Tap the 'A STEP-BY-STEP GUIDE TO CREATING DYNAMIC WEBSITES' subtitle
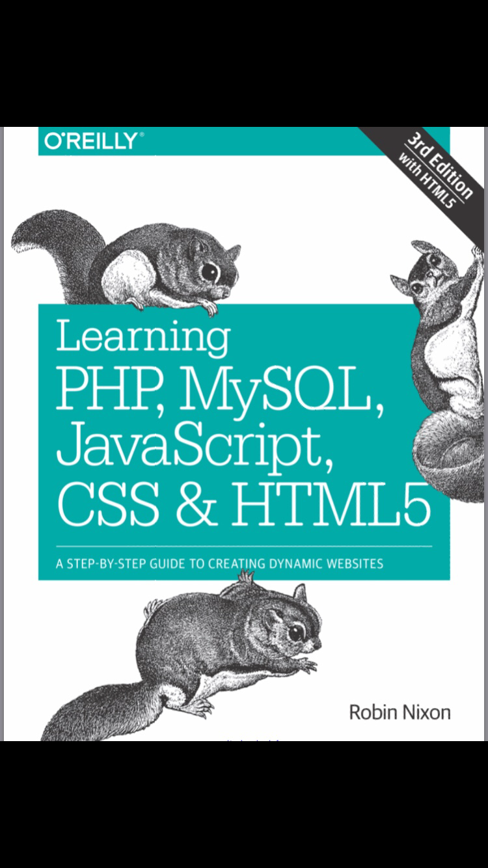The height and width of the screenshot is (868, 488). pos(220,563)
